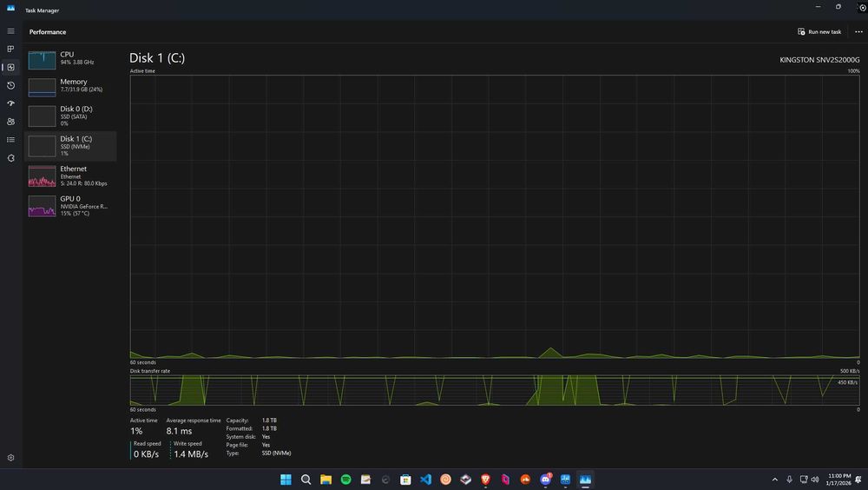
Task: Open the three-dot more options menu
Action: point(858,31)
